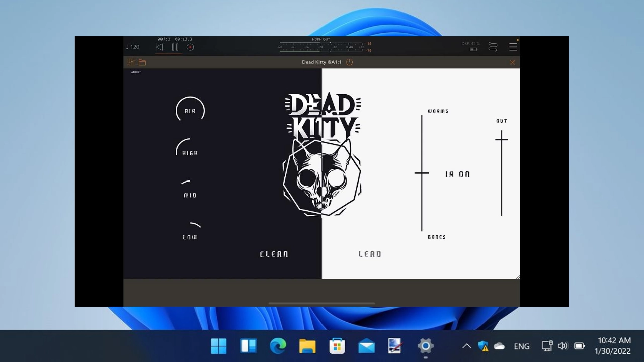Open the ABOUT link
The image size is (644, 362).
[136, 72]
